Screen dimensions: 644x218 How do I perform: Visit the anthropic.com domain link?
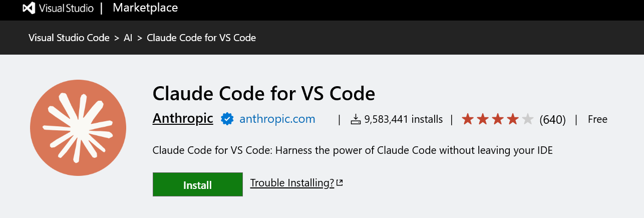[x=277, y=119]
